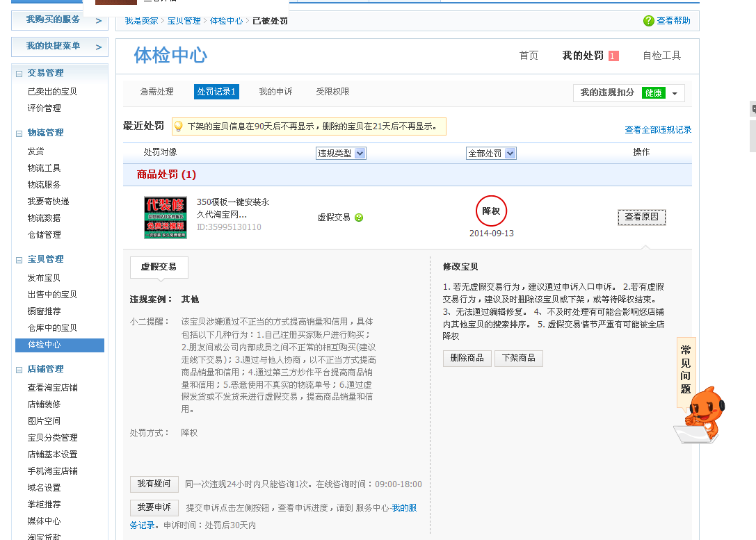This screenshot has width=756, height=540.
Task: Open 物流数据 in sidebar
Action: 44,218
